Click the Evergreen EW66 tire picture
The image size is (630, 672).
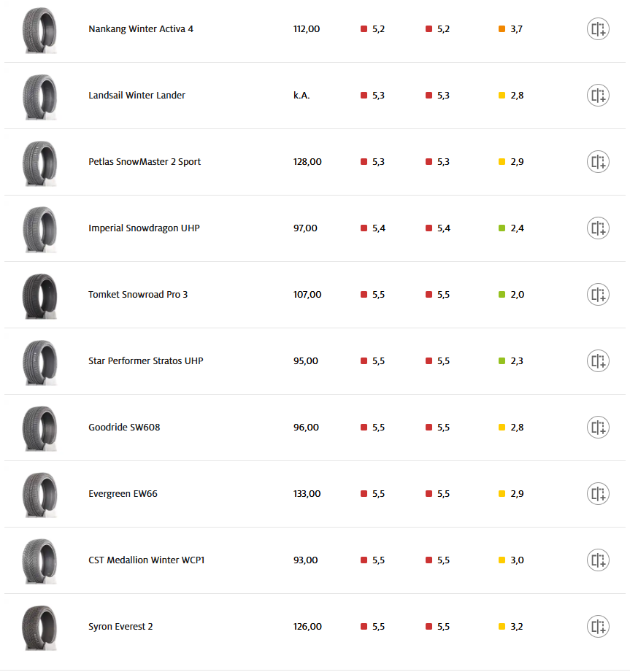tap(39, 494)
